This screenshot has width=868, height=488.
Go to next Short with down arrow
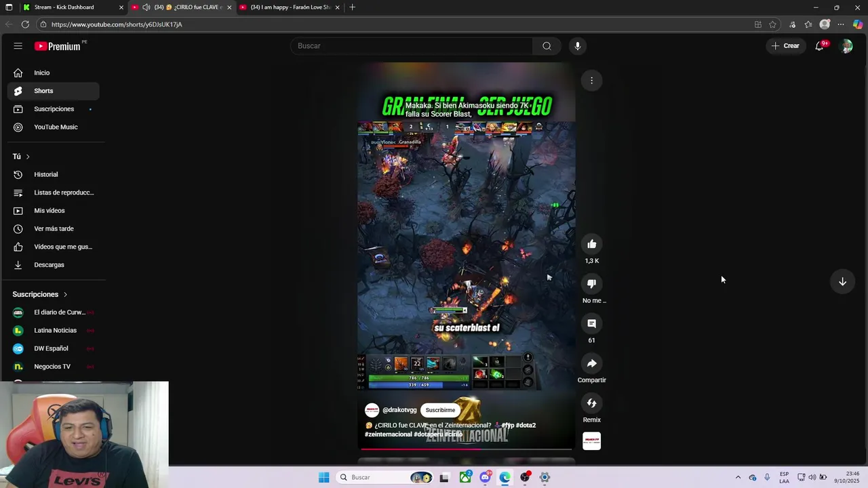point(842,282)
